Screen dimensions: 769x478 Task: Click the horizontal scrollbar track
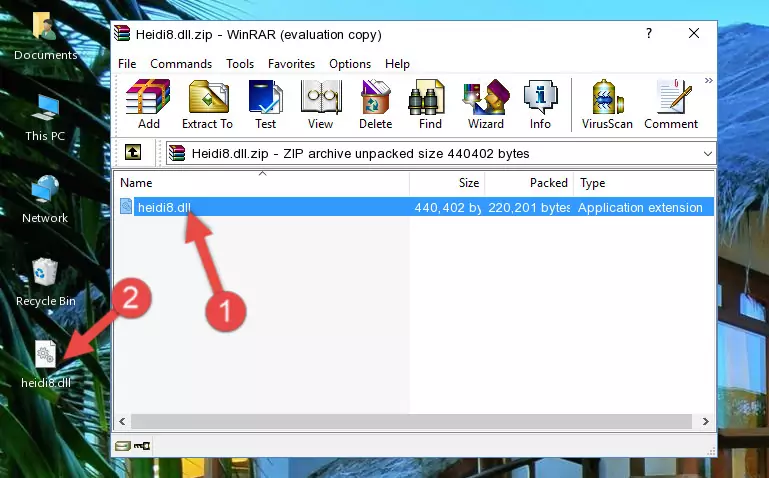[x=411, y=422]
